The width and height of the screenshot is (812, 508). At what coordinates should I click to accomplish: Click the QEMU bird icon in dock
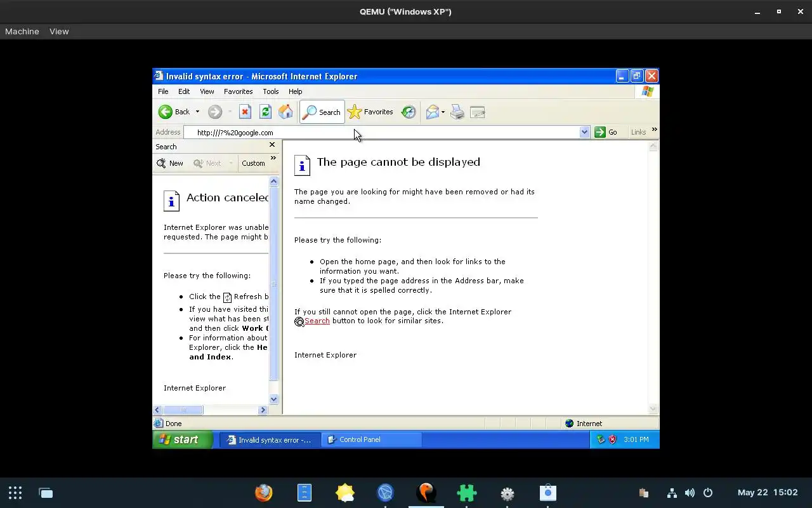tap(426, 493)
